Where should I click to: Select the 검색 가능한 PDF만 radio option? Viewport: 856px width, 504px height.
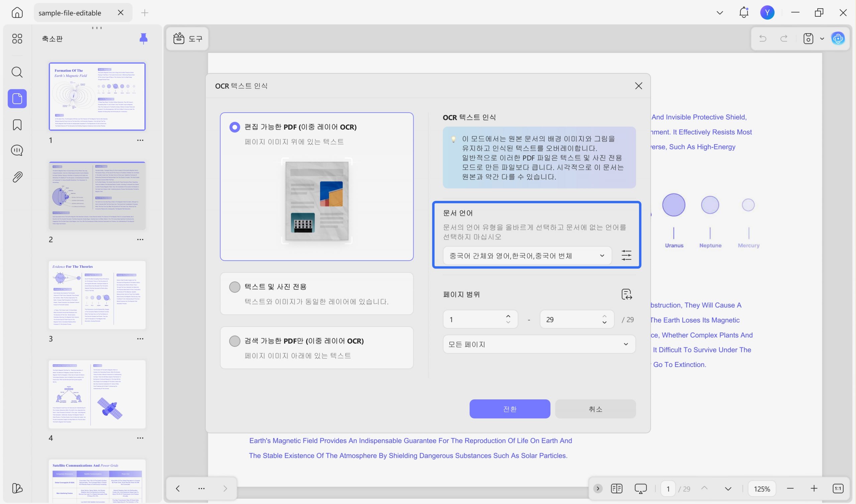234,341
